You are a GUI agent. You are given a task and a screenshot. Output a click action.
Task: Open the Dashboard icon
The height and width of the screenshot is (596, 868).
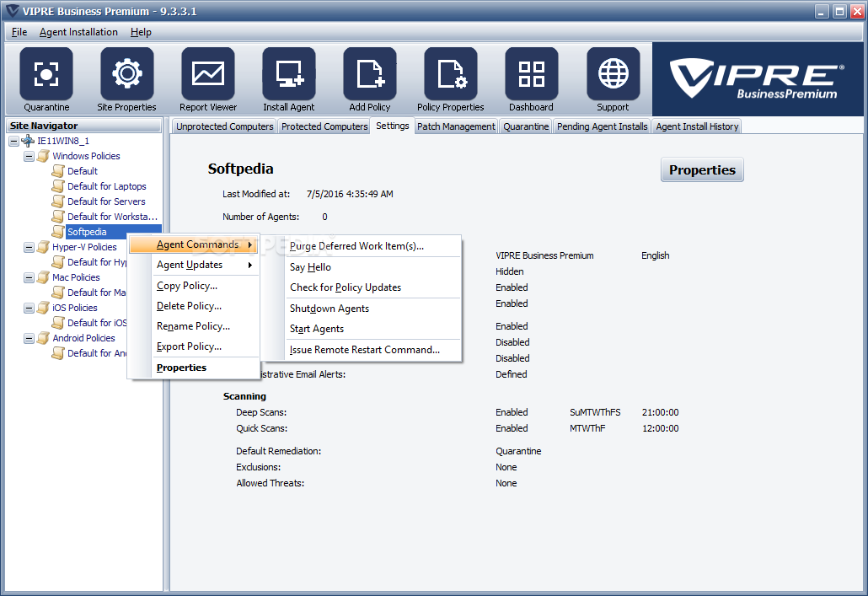tap(532, 73)
